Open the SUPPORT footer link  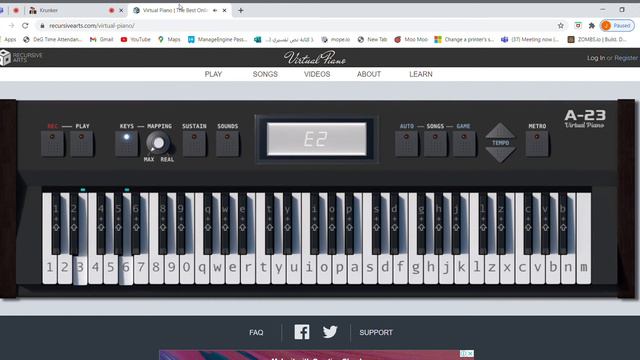(376, 333)
